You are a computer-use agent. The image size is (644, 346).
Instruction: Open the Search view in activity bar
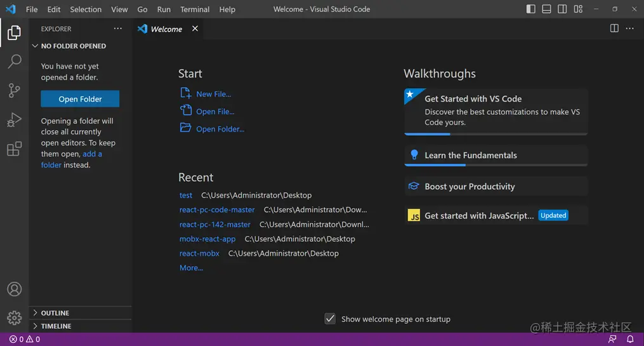pyautogui.click(x=14, y=62)
